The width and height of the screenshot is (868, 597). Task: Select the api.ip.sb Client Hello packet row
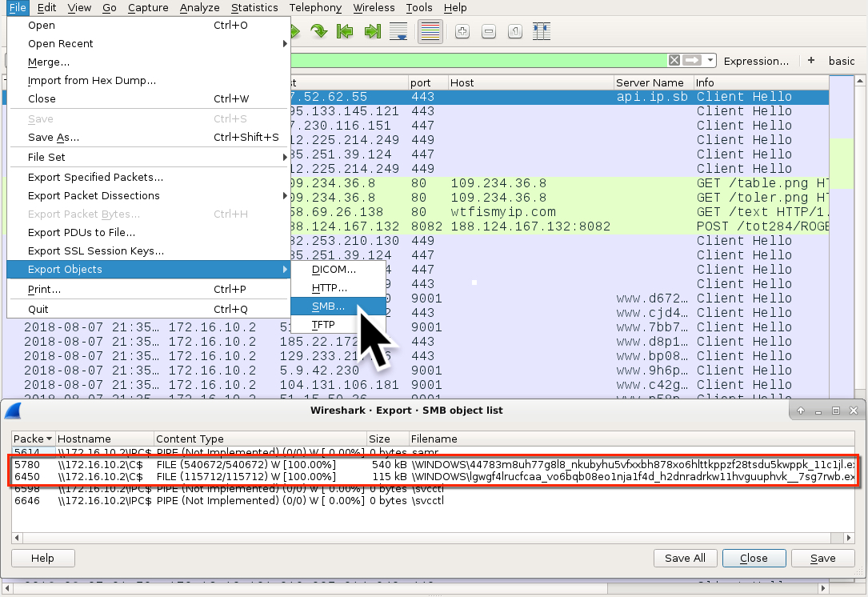[x=559, y=97]
